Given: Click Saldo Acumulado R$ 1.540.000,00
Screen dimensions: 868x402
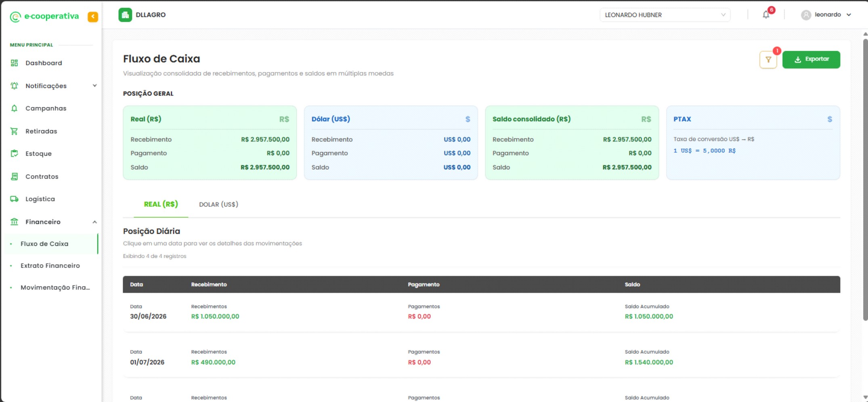Looking at the screenshot, I should (x=649, y=362).
